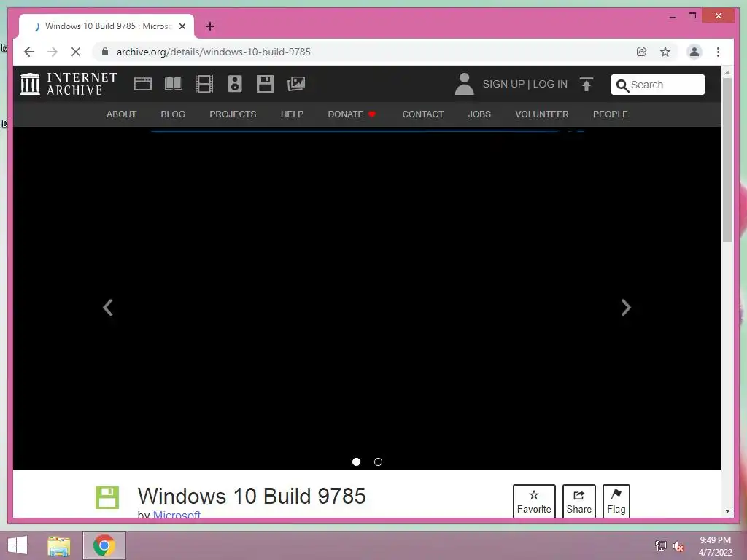Open the CONTACT menu item
Image resolution: width=747 pixels, height=560 pixels.
coord(422,114)
